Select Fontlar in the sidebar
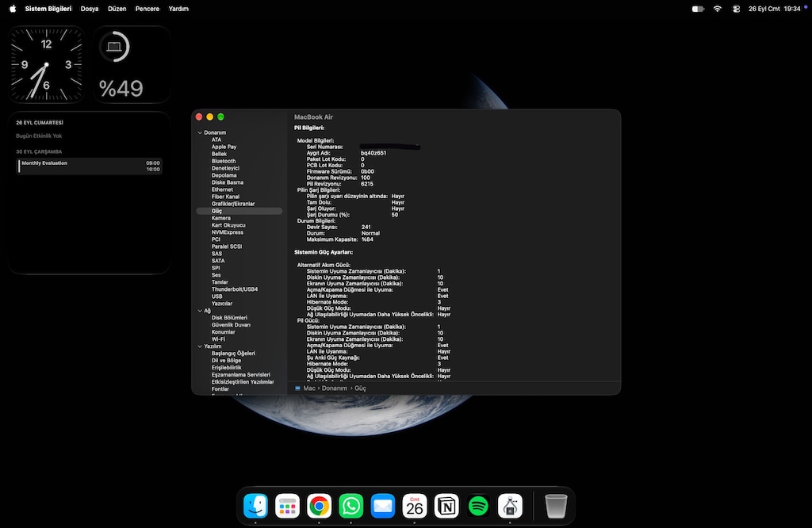 (220, 388)
